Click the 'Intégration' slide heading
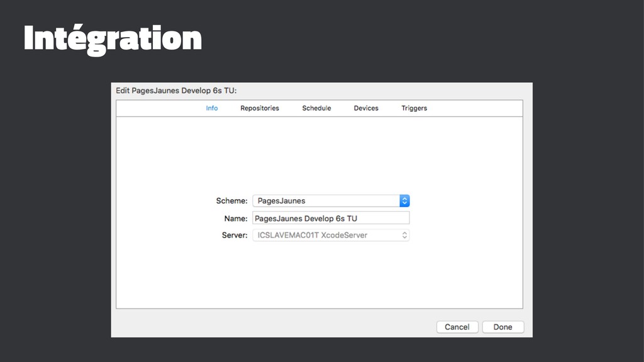The height and width of the screenshot is (362, 644). (x=113, y=39)
